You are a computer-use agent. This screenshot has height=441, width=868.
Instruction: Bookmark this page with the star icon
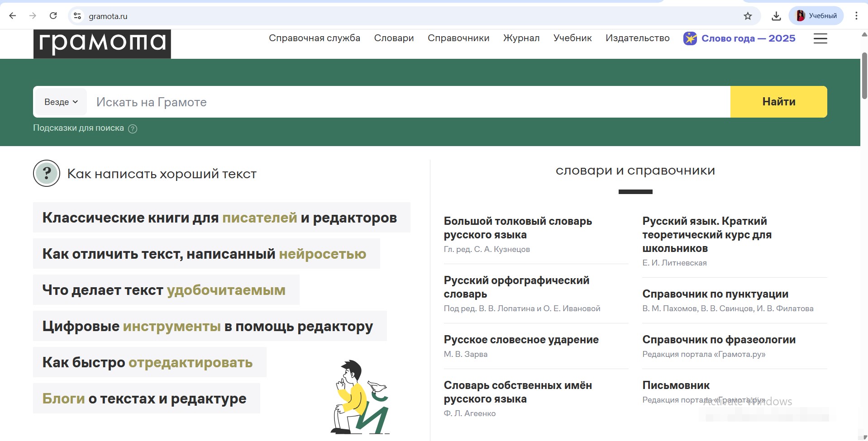pyautogui.click(x=748, y=16)
